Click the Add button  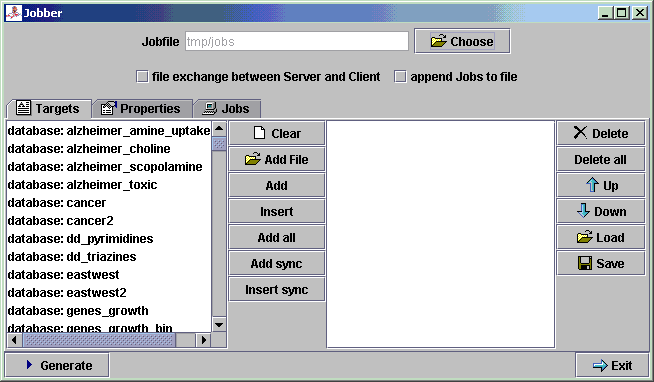[x=277, y=186]
